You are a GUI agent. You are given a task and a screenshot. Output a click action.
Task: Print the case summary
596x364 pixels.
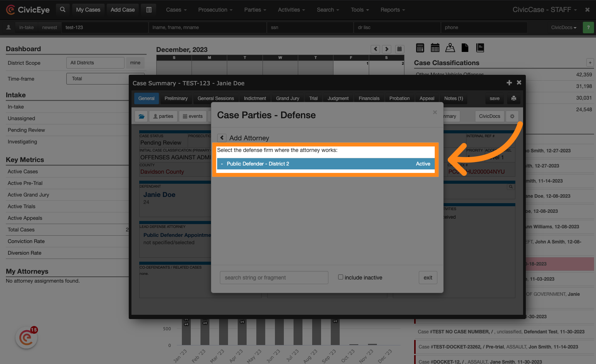[513, 98]
